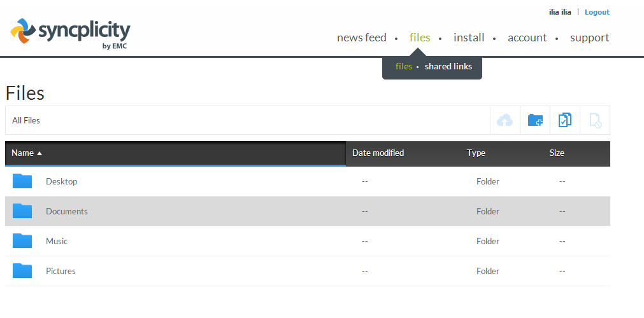This screenshot has width=644, height=318.
Task: Click the disabled file action icon
Action: 595,120
